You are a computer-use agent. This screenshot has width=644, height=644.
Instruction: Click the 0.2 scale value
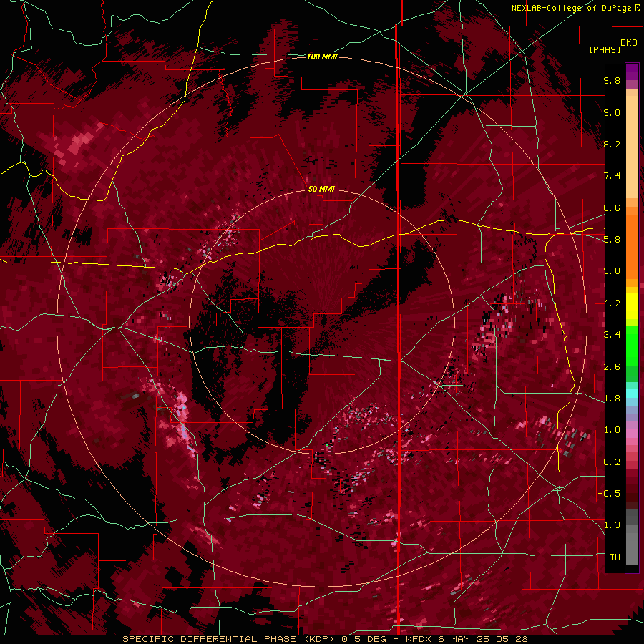click(612, 462)
